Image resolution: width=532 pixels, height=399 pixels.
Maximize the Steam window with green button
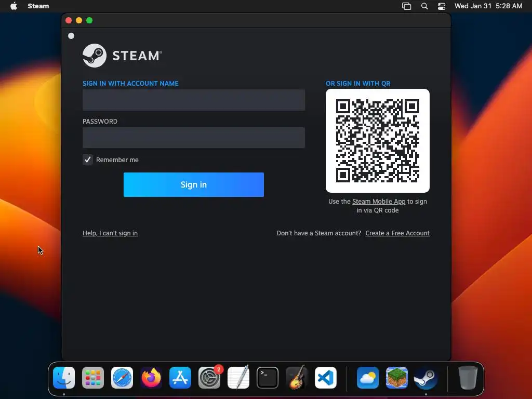(89, 20)
